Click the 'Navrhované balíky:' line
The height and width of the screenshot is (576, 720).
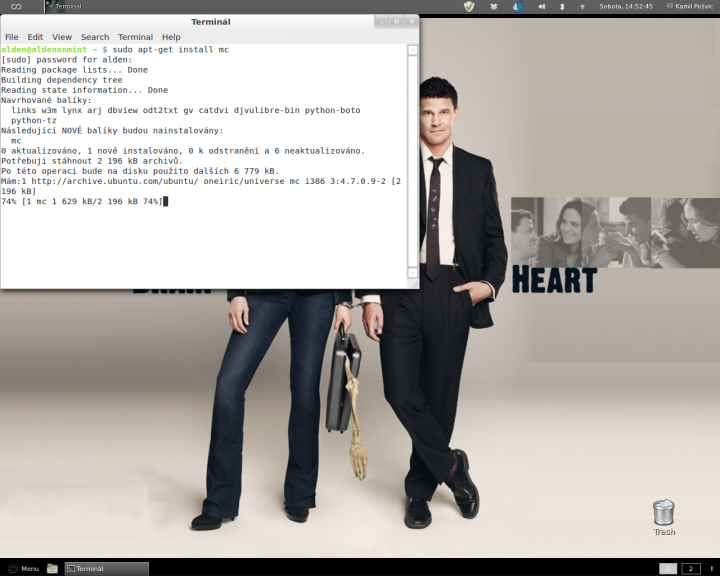point(46,100)
